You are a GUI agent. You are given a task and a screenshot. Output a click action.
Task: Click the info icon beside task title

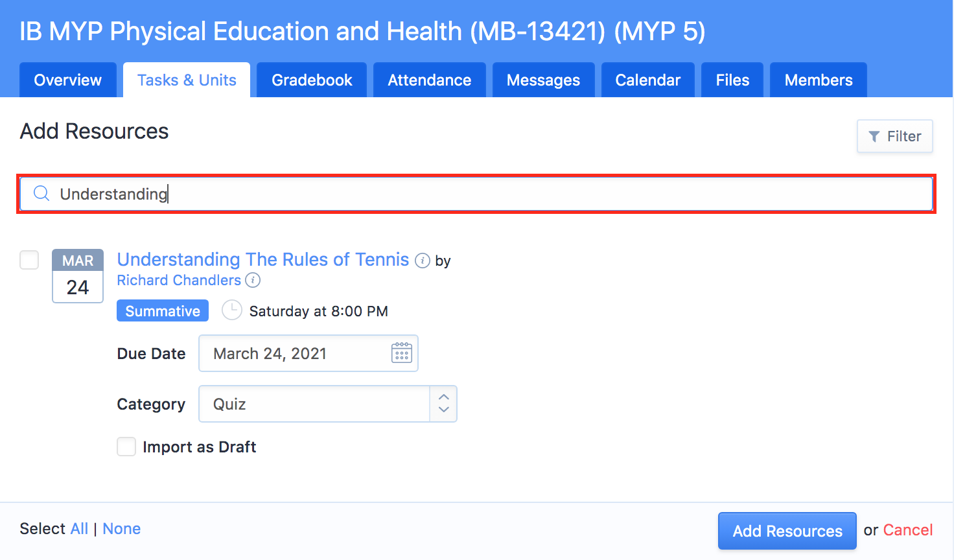[x=423, y=261]
